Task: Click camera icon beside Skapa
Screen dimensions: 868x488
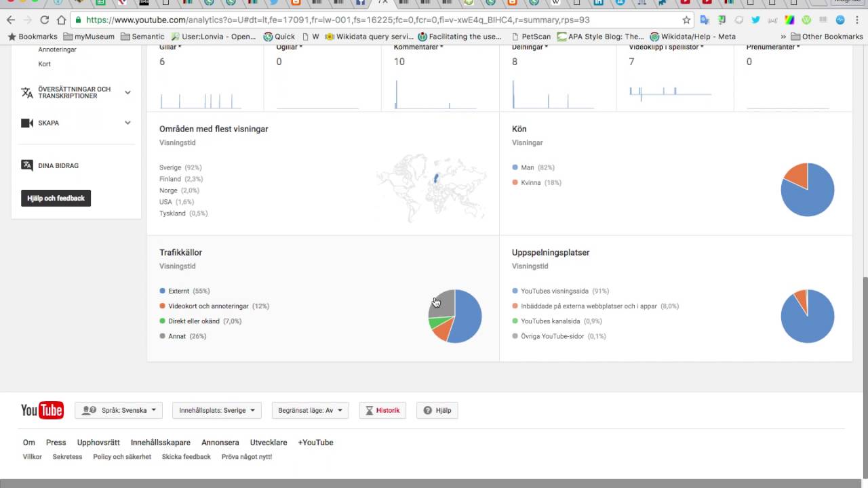Action: 27,123
